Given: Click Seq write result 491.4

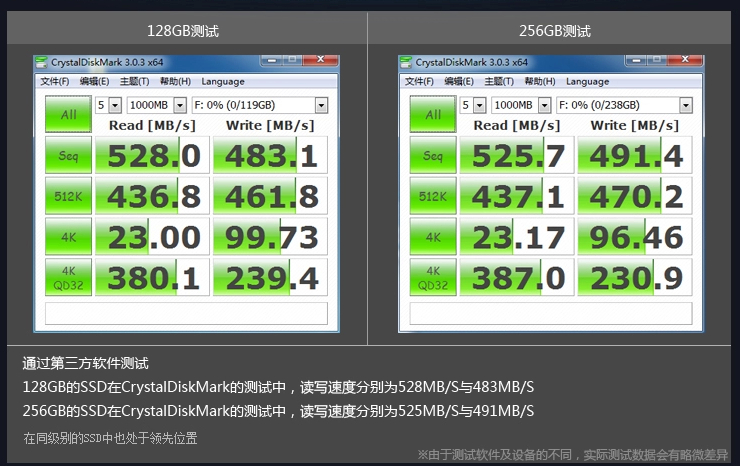Looking at the screenshot, I should coord(635,155).
